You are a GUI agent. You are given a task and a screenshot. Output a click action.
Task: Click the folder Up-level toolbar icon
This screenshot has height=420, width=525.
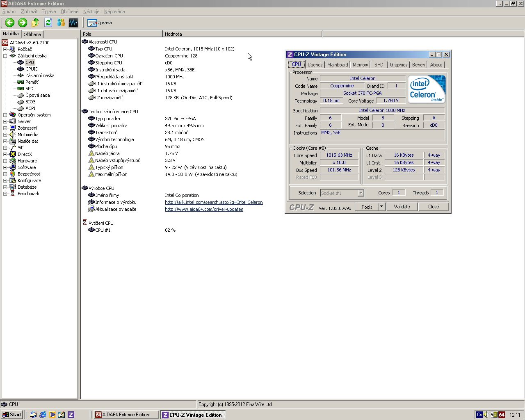point(35,23)
